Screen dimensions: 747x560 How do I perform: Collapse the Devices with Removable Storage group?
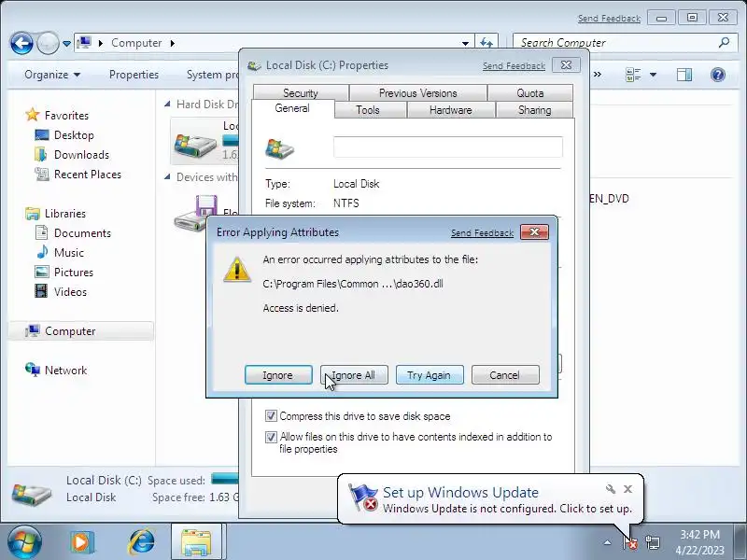pyautogui.click(x=167, y=177)
